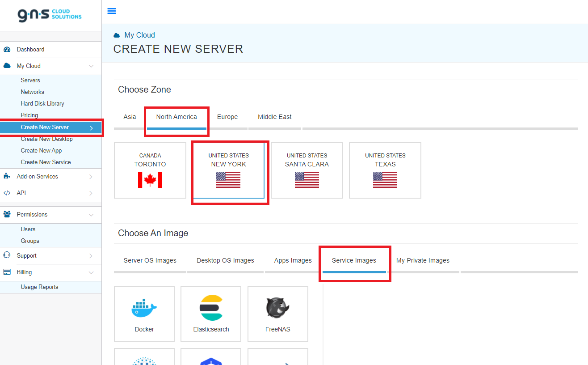This screenshot has height=365, width=588.
Task: Click the Add-on Services puzzle icon
Action: [x=7, y=176]
